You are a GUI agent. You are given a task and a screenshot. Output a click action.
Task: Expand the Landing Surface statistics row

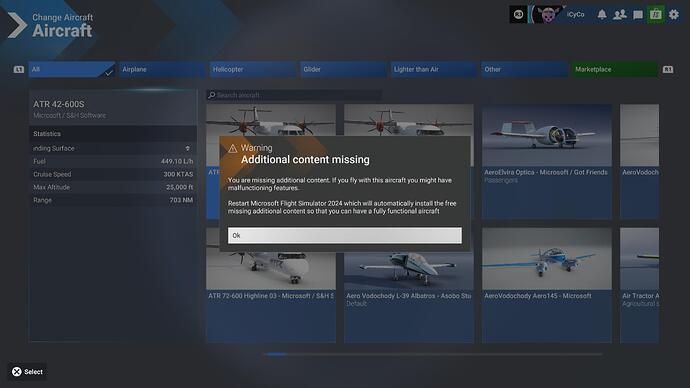[x=113, y=148]
